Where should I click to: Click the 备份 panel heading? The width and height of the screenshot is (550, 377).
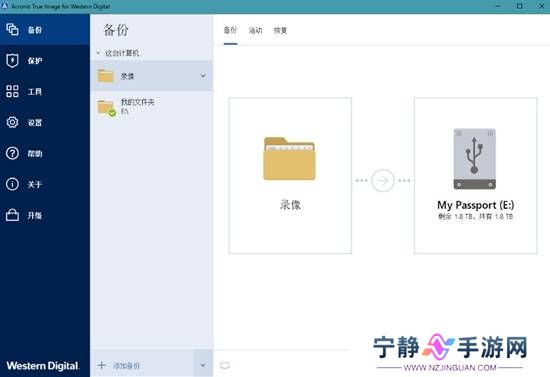pyautogui.click(x=116, y=30)
